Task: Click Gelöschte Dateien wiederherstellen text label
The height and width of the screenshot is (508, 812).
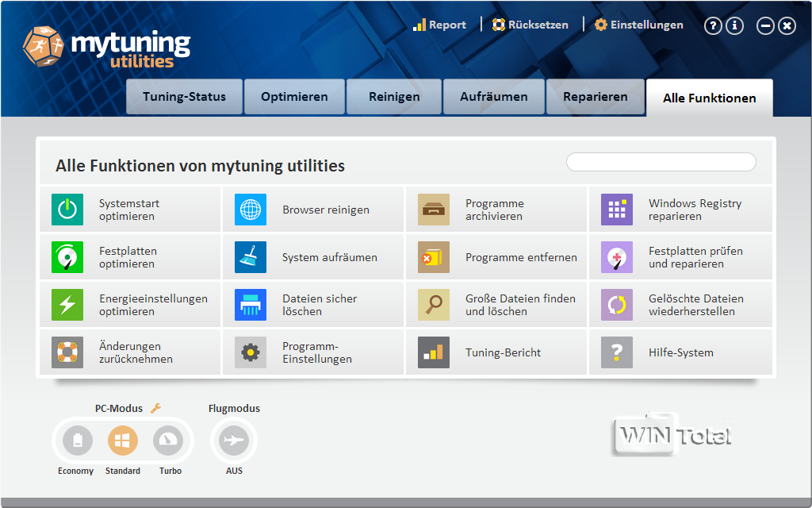Action: 696,306
